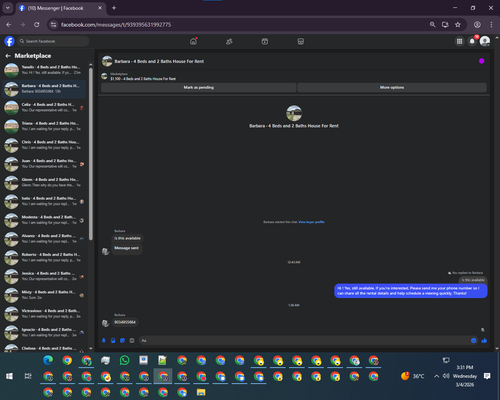500x400 pixels.
Task: Click the browser back arrow
Action: 9,25
